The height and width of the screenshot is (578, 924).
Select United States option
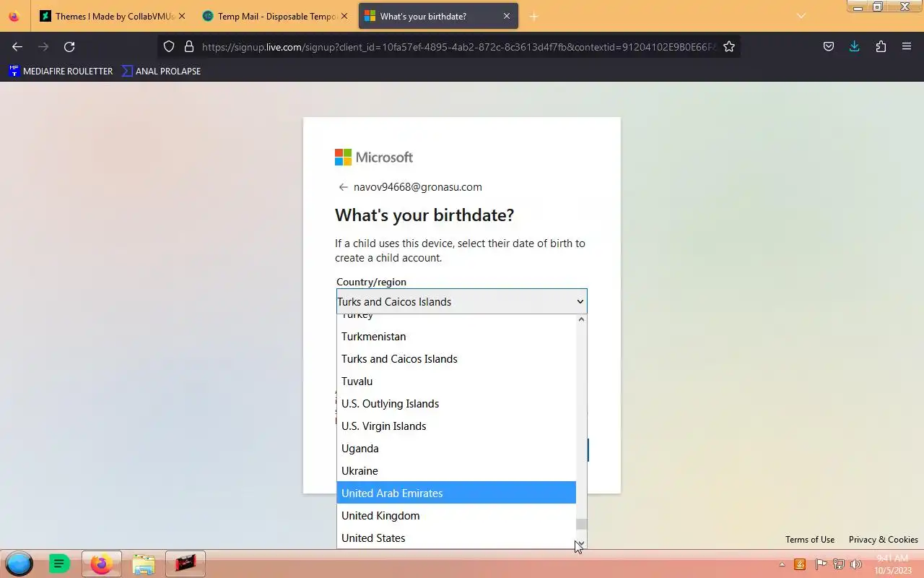[456, 538]
